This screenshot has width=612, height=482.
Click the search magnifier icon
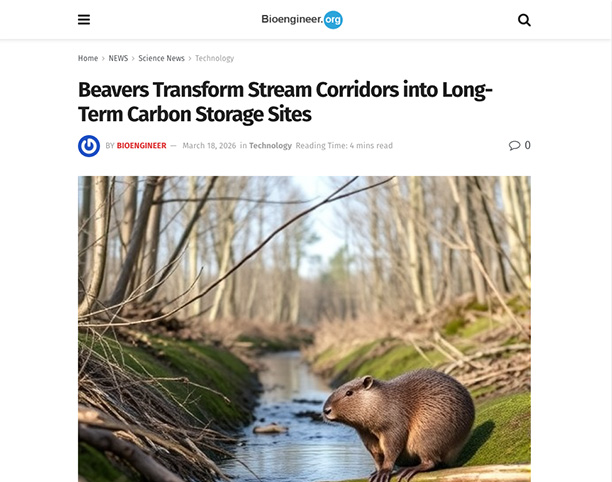(524, 20)
